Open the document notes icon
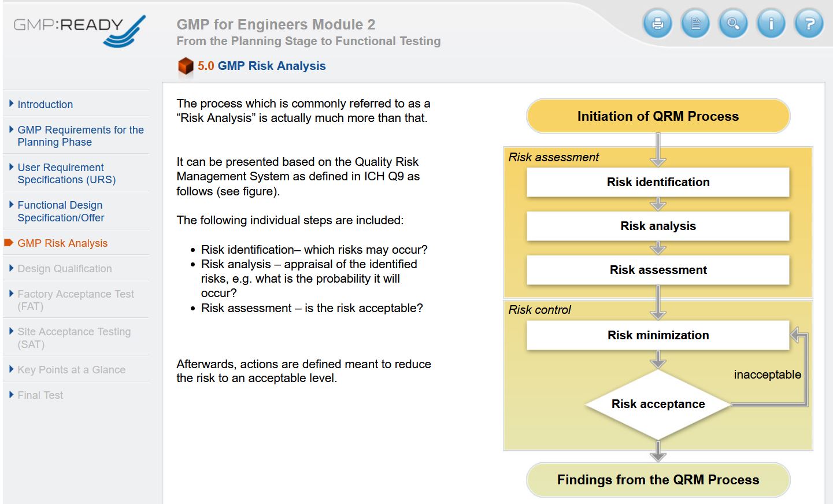Screen dimensions: 833x504 click(695, 24)
